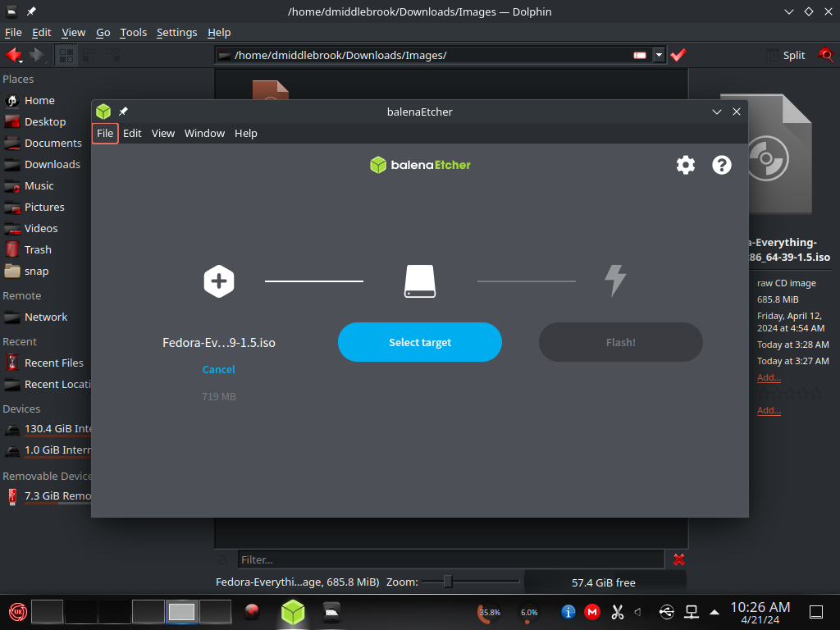Open balenaEtcher help question mark
This screenshot has height=630, width=840.
[x=722, y=165]
